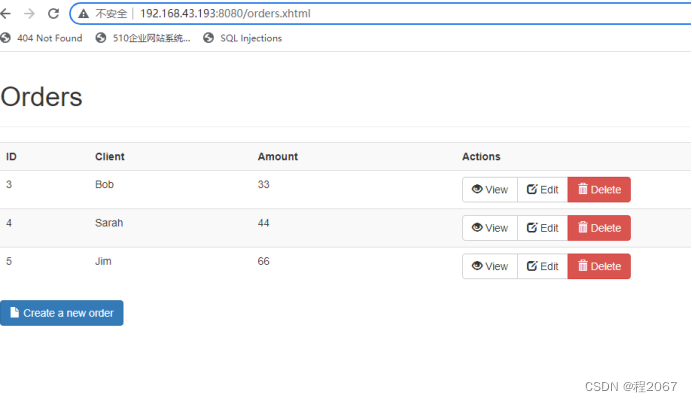Click the amount value 33
The height and width of the screenshot is (402, 692).
point(263,184)
